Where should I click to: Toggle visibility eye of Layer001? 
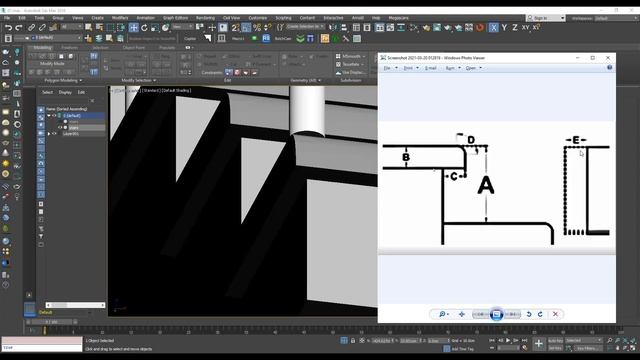point(54,133)
